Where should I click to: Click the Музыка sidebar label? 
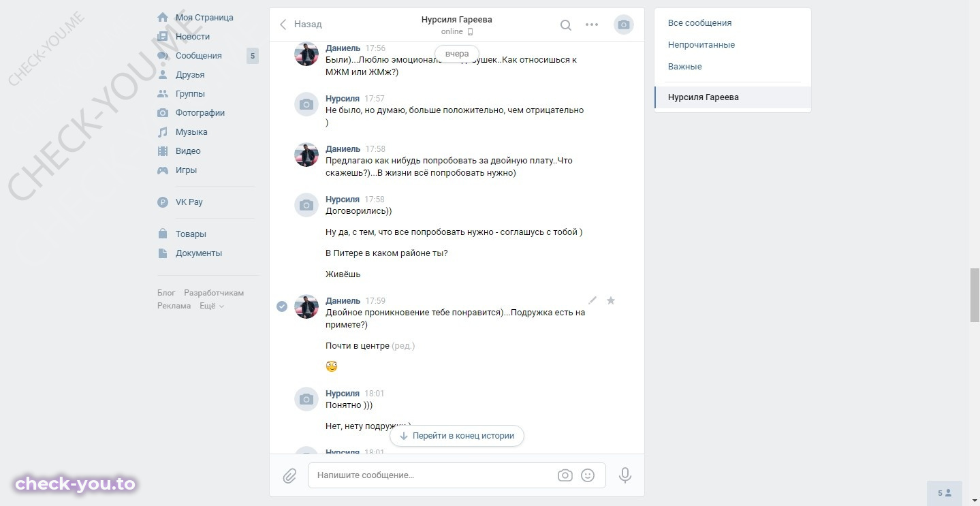[191, 132]
